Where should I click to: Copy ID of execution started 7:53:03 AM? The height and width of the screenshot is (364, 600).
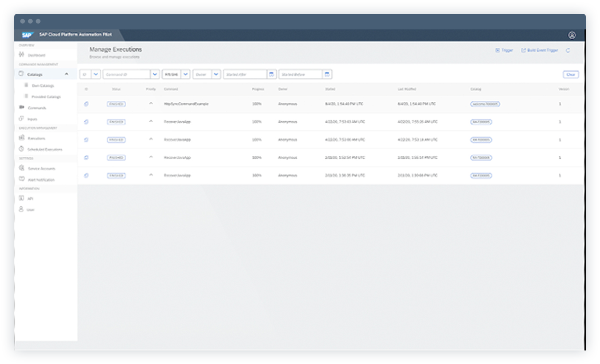coord(86,122)
